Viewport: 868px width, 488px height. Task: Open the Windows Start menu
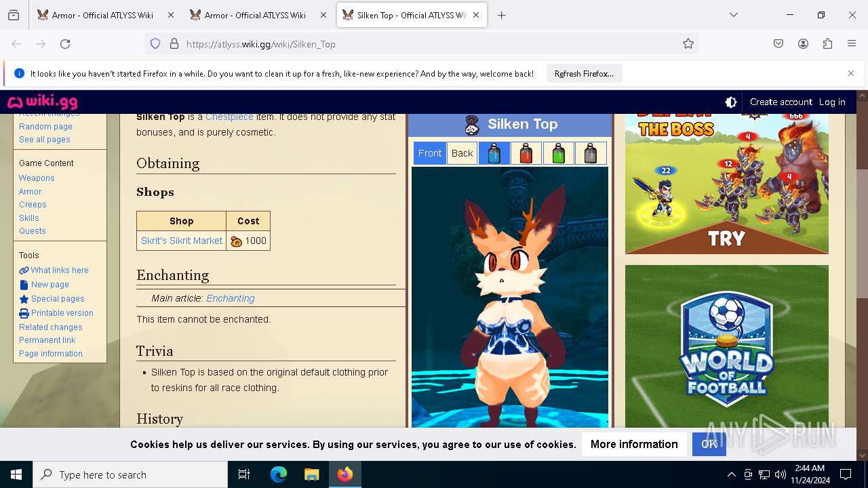point(16,474)
